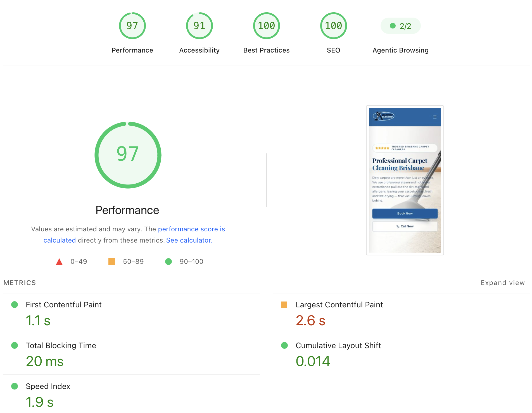Select the 'First Contentful Paint' metric label
Image resolution: width=532 pixels, height=413 pixels.
(x=64, y=305)
